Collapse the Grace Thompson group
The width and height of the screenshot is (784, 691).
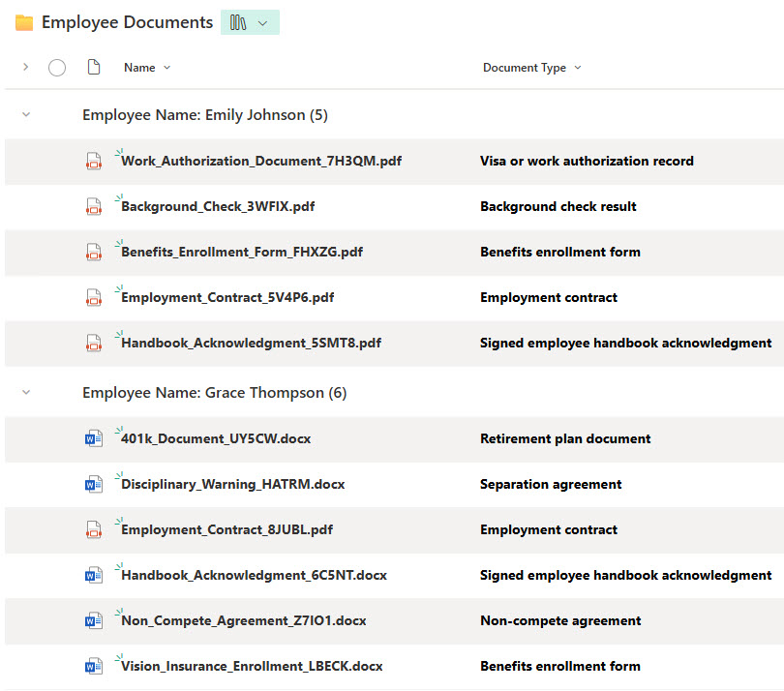[x=26, y=393]
